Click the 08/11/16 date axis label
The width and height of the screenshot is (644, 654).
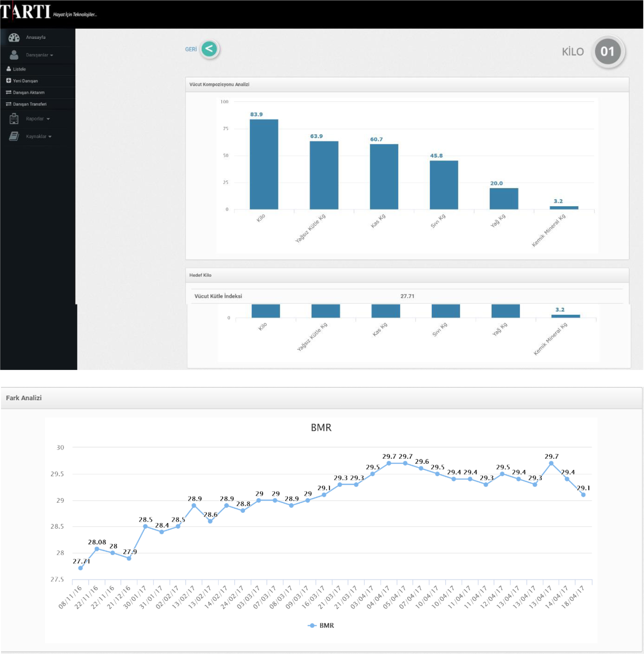point(70,597)
